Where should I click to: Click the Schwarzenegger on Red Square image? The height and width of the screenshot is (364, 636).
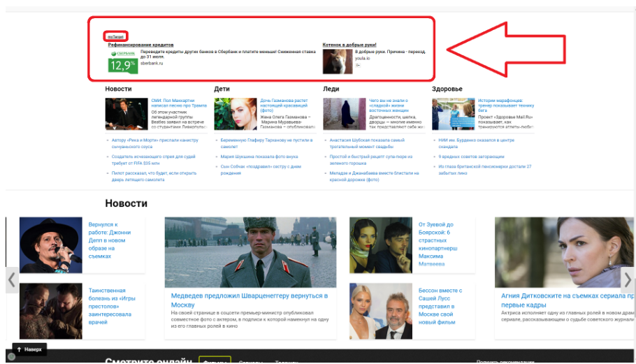[x=250, y=252]
